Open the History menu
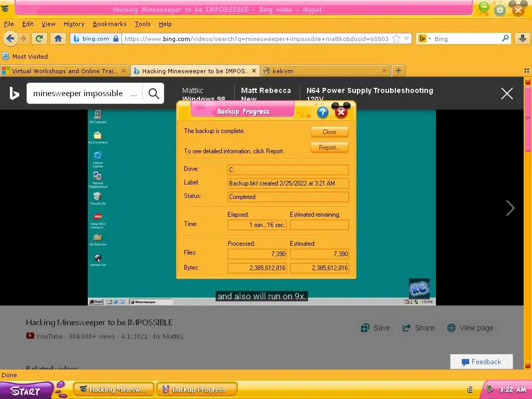The height and width of the screenshot is (399, 532). pyautogui.click(x=74, y=24)
